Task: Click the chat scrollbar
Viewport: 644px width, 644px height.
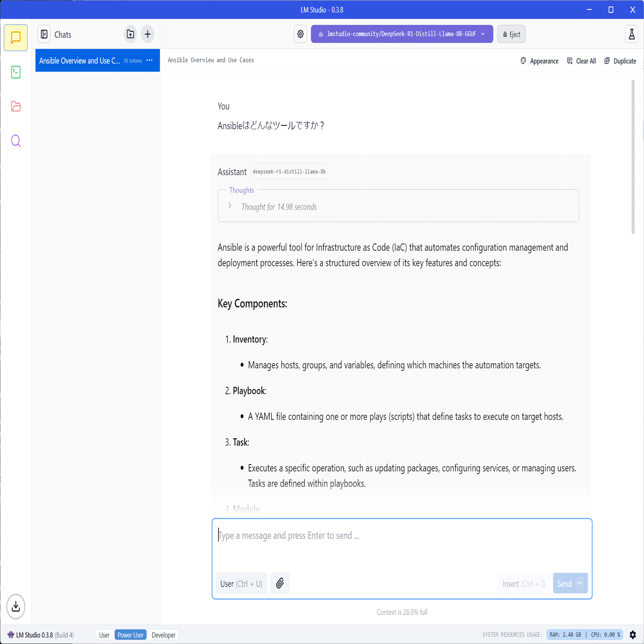Action: [633, 157]
